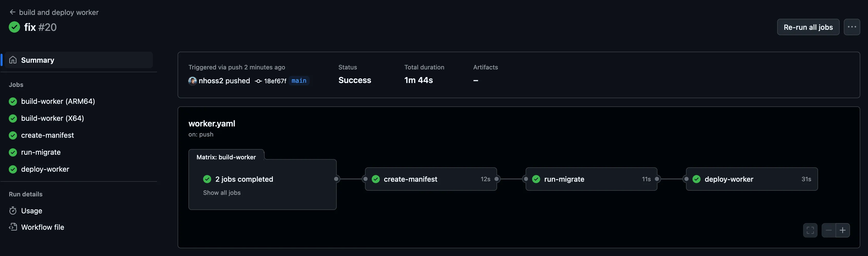Click the back arrow to workflow list
Screen dimensions: 868x256
click(x=12, y=12)
